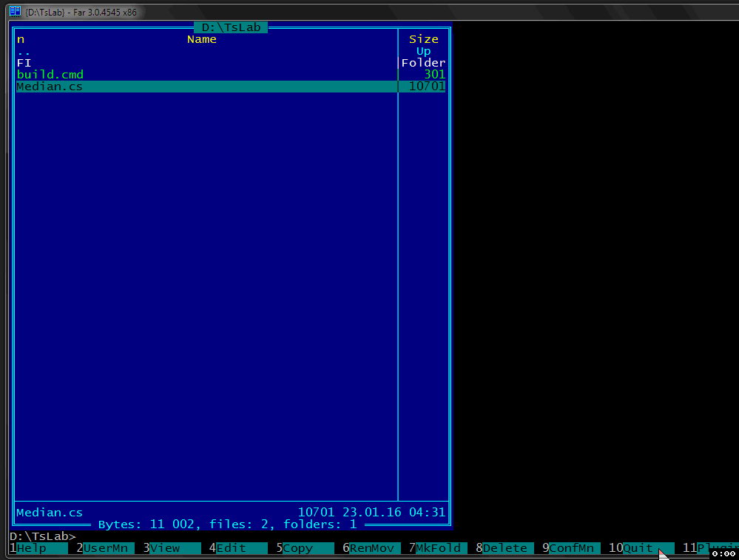Select the Median.cs file row
This screenshot has width=739, height=560.
point(231,87)
